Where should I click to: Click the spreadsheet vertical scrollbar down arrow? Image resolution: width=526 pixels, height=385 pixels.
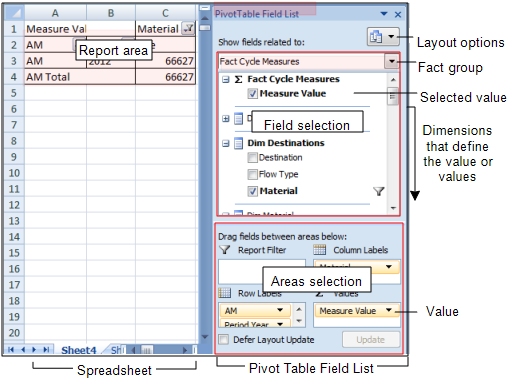[x=205, y=337]
